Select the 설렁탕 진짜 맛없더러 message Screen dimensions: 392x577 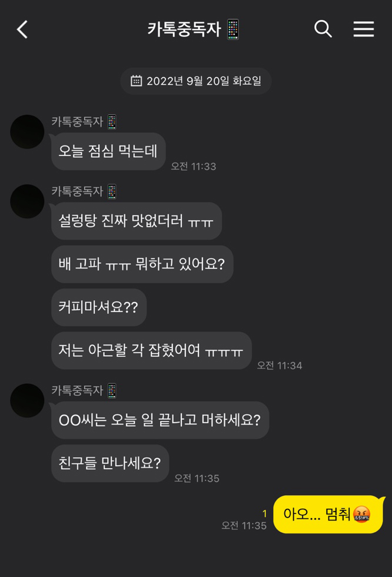click(x=137, y=221)
